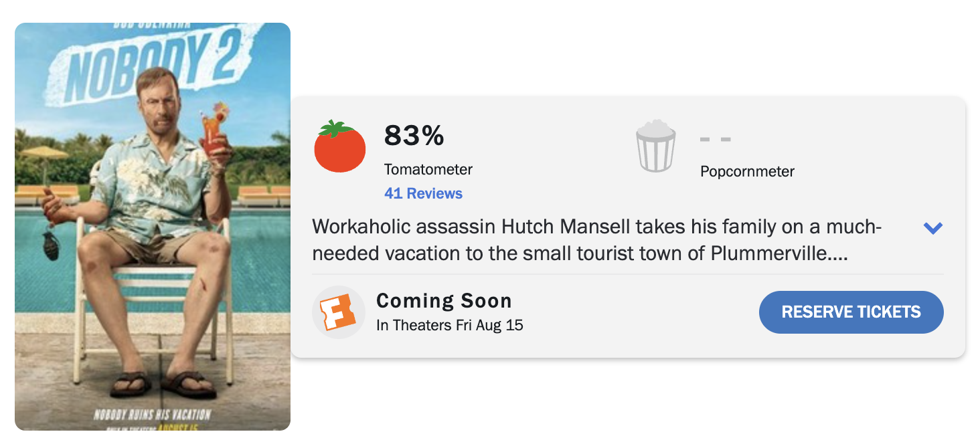
Task: Click the Tomatometer label text
Action: (x=428, y=170)
